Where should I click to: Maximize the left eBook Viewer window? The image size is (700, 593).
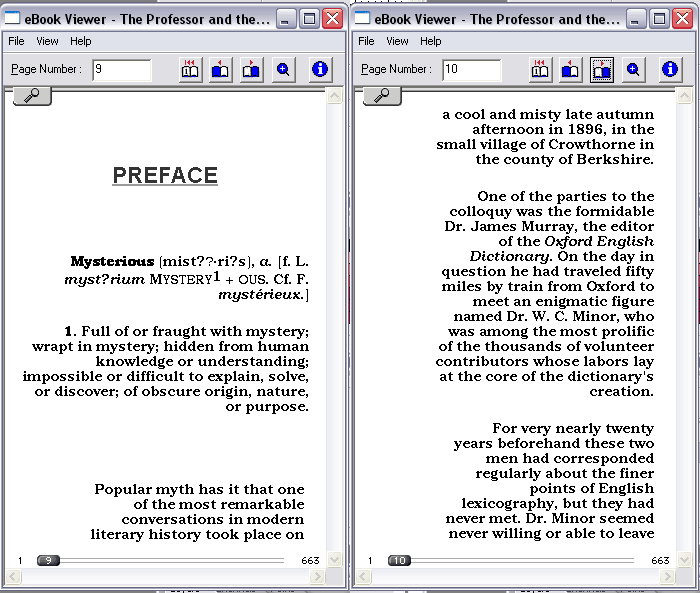point(309,19)
